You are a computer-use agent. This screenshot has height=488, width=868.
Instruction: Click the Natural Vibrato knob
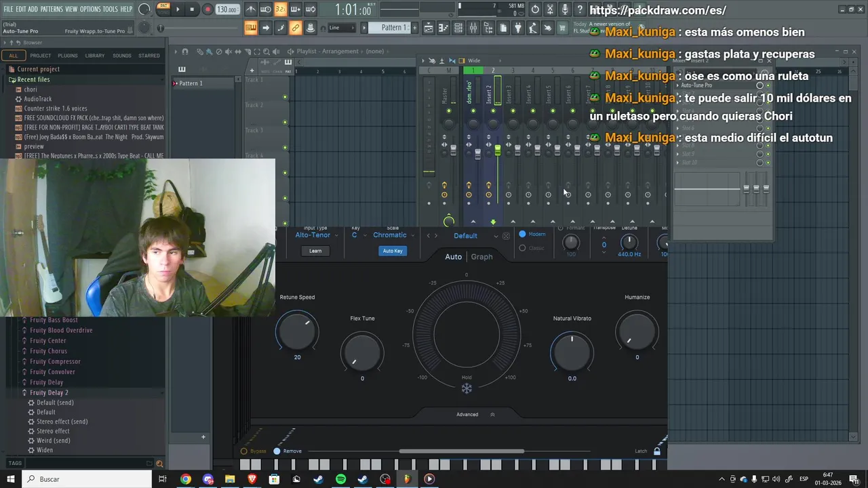tap(572, 351)
